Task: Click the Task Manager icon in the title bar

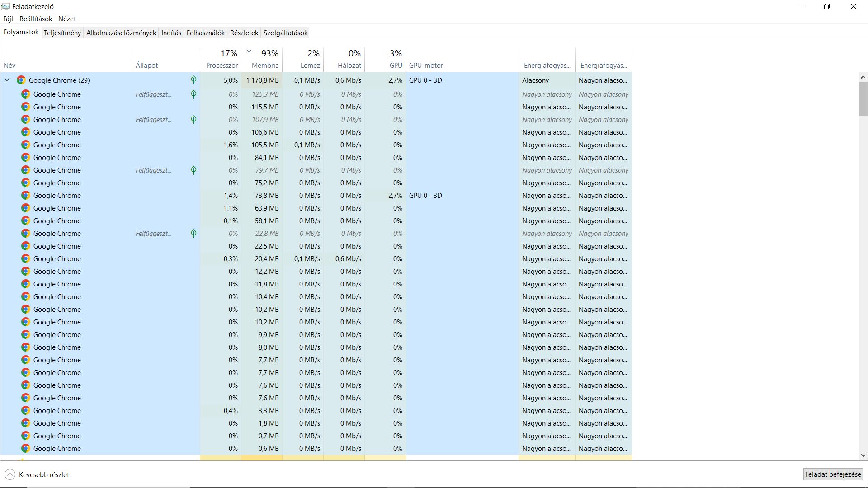Action: click(x=5, y=7)
